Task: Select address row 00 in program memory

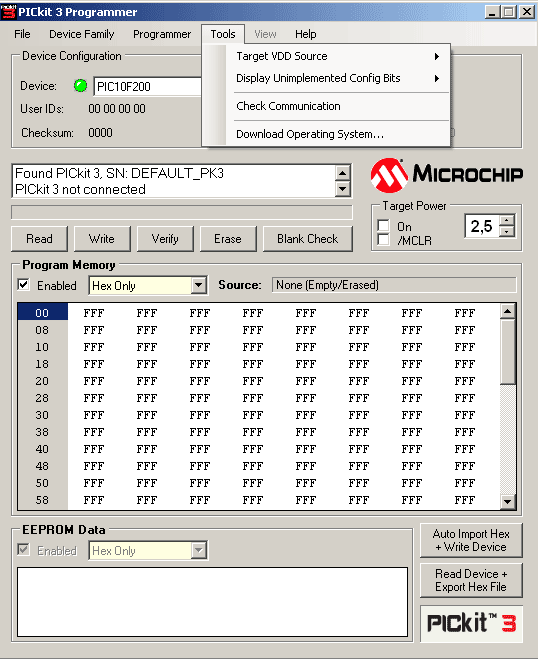Action: 42,313
